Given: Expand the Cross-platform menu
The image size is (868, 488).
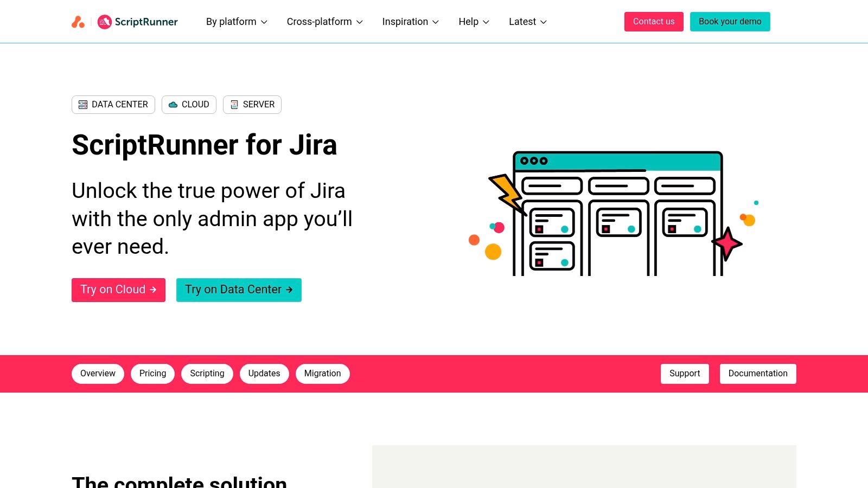Looking at the screenshot, I should (x=324, y=22).
